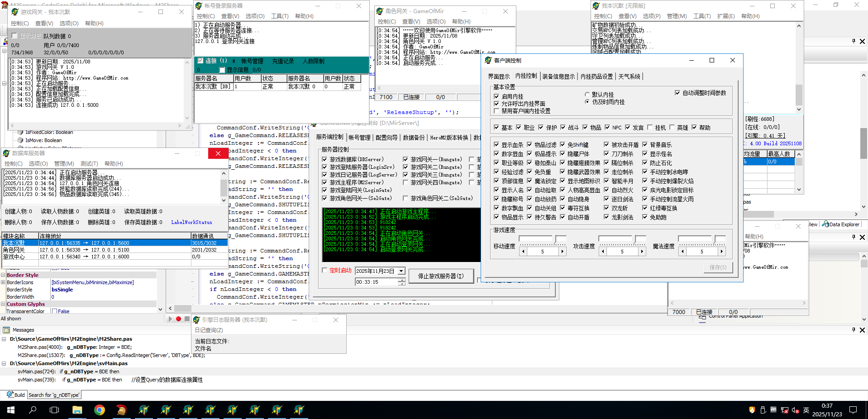Uncheck the 启用内挂 checkbox
Image resolution: width=868 pixels, height=419 pixels.
pos(496,96)
